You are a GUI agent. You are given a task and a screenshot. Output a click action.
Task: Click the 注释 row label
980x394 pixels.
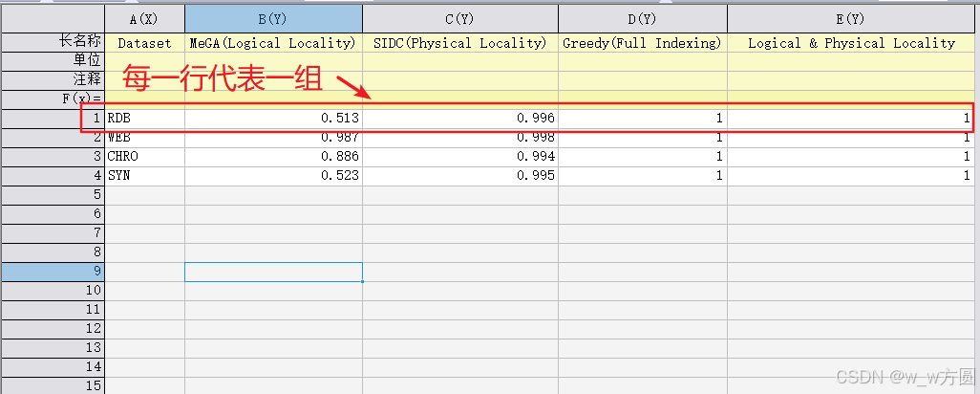[x=53, y=80]
